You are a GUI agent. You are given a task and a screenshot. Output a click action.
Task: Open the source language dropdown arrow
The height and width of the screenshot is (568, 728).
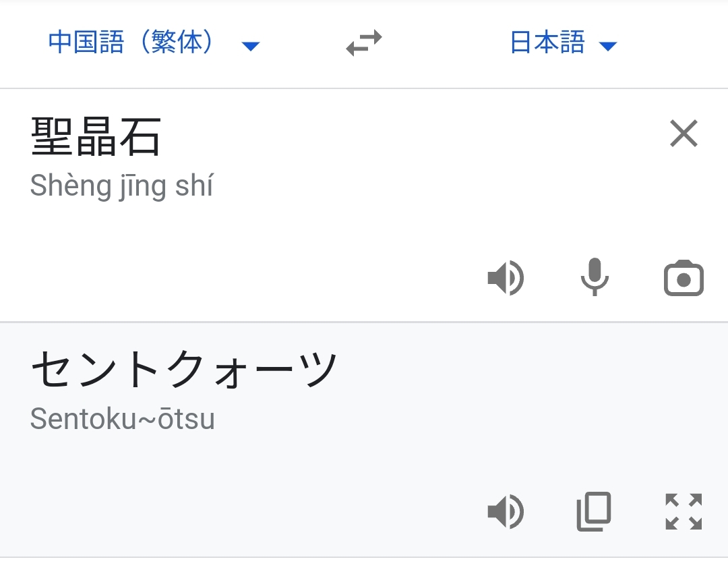(x=251, y=46)
